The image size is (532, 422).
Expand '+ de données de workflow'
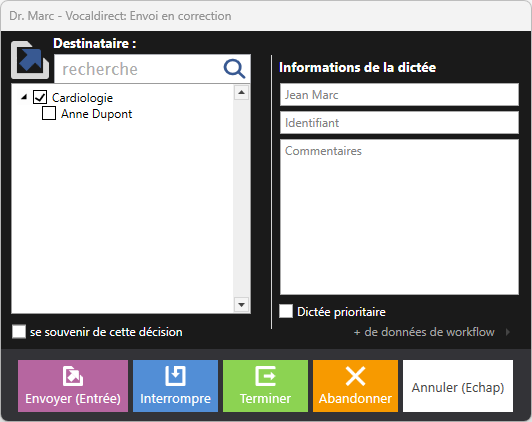click(x=424, y=332)
